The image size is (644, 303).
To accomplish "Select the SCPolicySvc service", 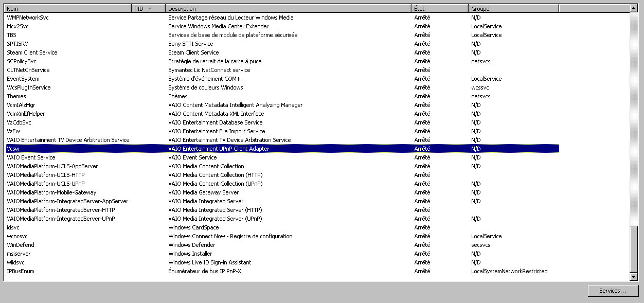I will (x=22, y=61).
